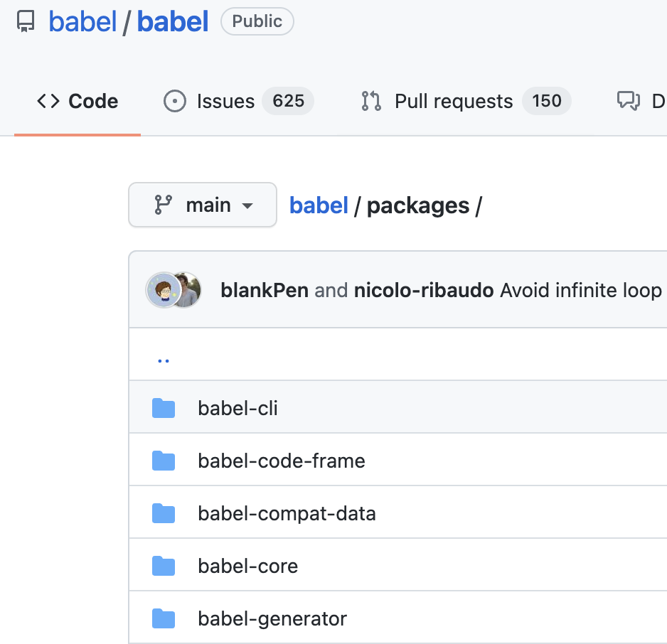The height and width of the screenshot is (644, 667).
Task: Open the babel-generator folder
Action: pos(272,619)
